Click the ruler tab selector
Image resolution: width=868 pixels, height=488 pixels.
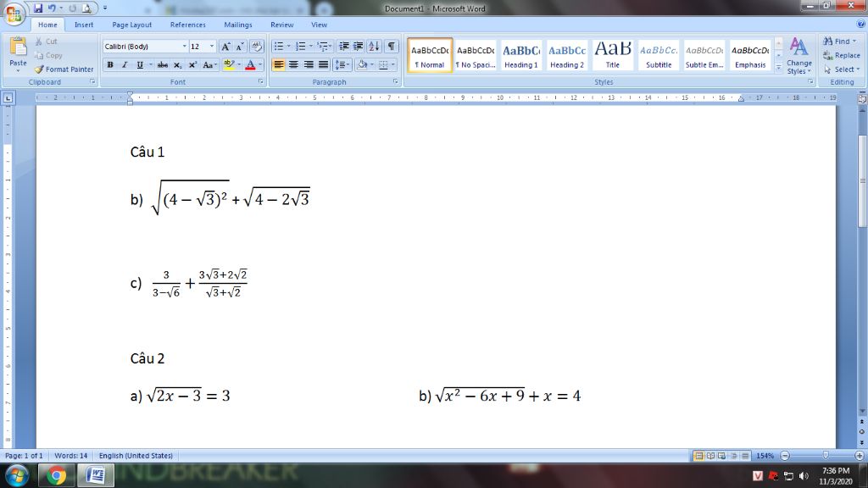[8, 98]
